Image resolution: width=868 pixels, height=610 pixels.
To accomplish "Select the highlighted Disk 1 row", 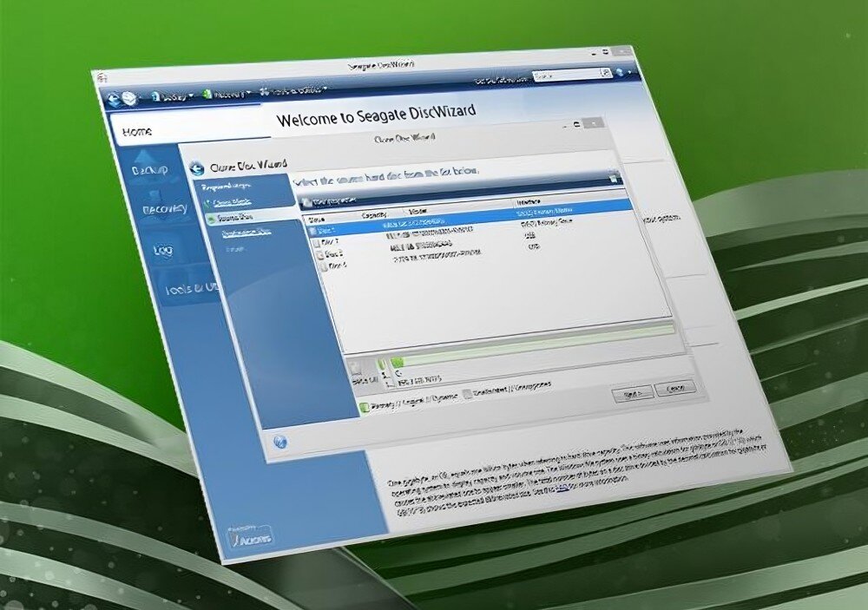I will [469, 222].
